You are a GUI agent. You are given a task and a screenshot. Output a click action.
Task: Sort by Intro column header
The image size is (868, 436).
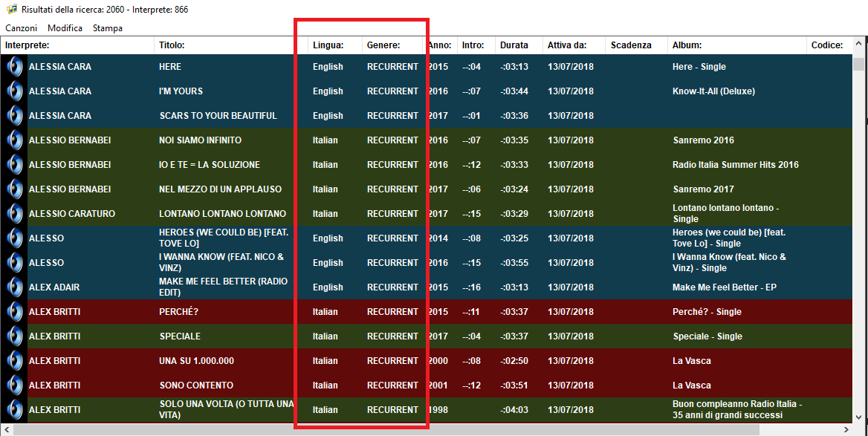coord(476,45)
